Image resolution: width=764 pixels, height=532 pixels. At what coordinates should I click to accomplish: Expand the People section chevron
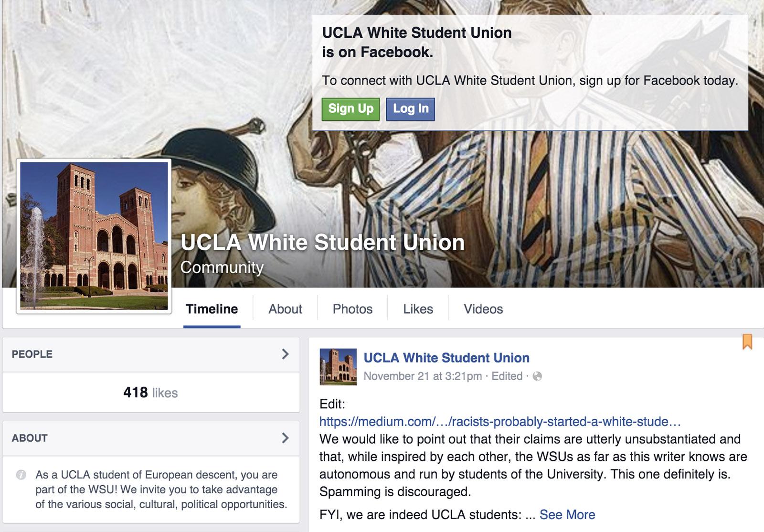click(285, 354)
